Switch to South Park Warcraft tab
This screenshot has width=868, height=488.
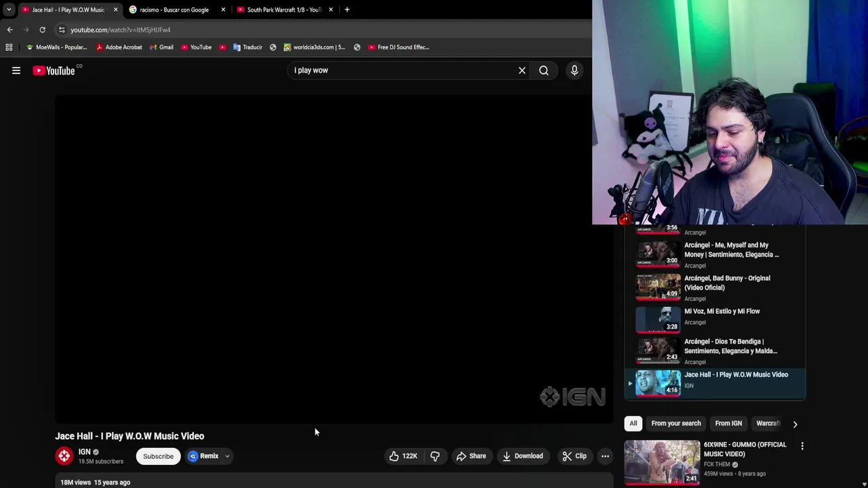click(283, 9)
